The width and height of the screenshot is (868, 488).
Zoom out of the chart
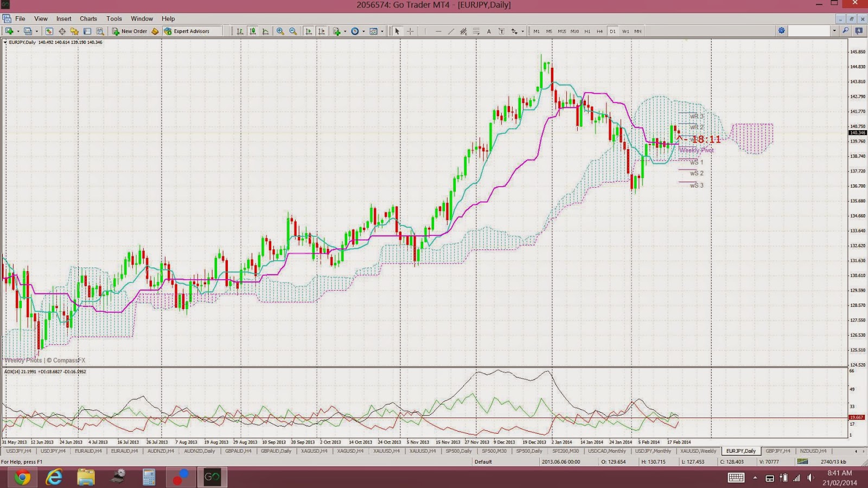[293, 31]
